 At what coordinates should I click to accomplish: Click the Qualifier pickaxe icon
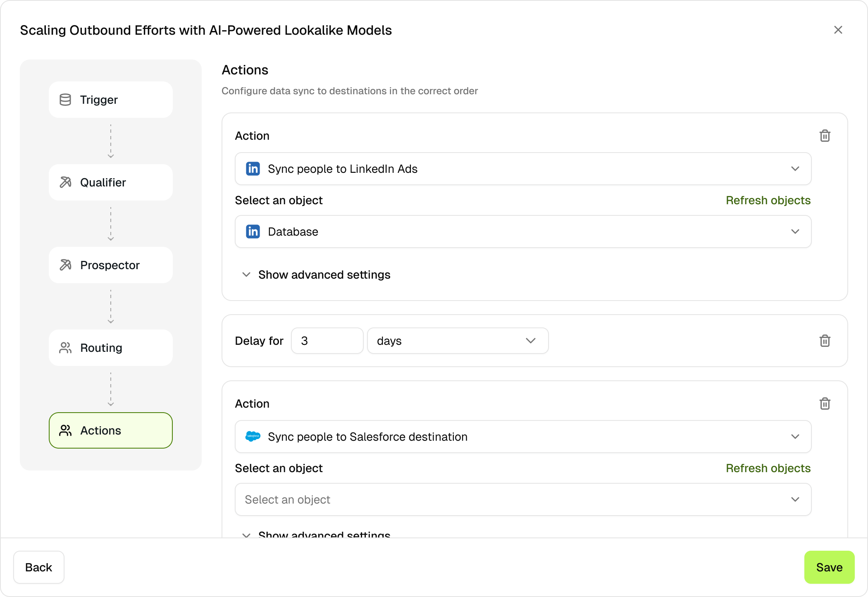[x=65, y=182]
